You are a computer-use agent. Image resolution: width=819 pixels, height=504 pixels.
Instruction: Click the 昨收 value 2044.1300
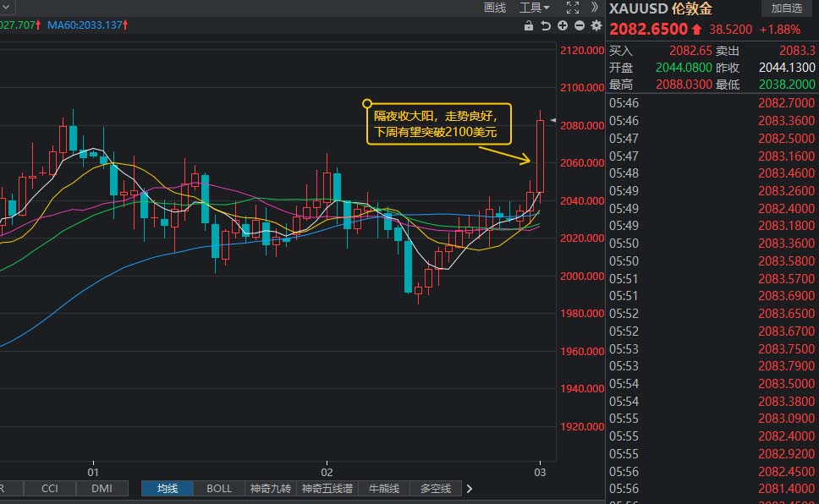pyautogui.click(x=787, y=68)
